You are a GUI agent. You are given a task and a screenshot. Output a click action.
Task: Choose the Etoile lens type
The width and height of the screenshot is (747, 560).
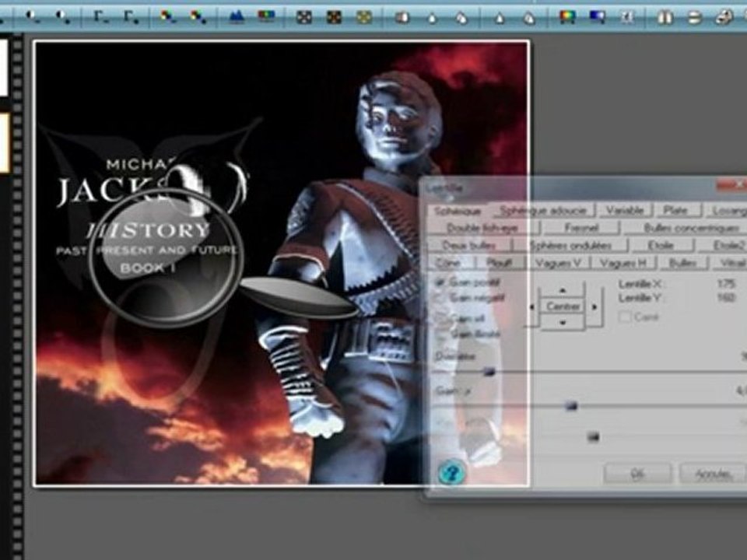(661, 246)
